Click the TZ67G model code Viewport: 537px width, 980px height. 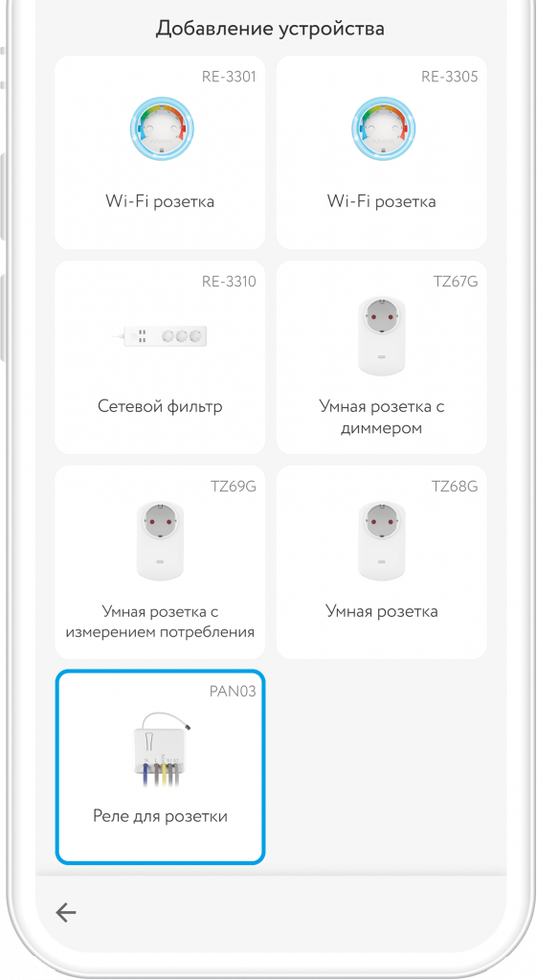456,282
